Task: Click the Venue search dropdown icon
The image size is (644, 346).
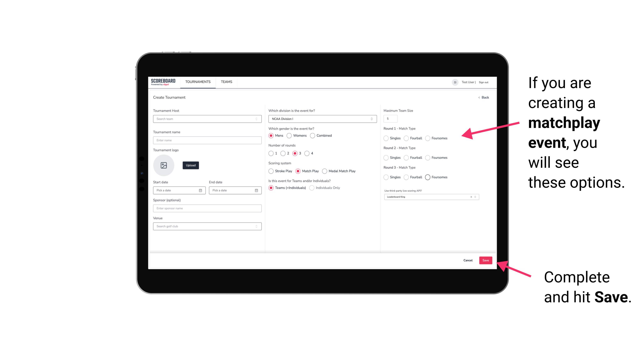Action: pos(256,226)
